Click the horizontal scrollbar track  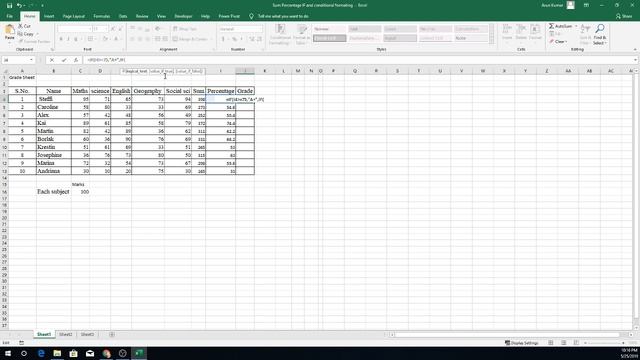click(x=507, y=335)
